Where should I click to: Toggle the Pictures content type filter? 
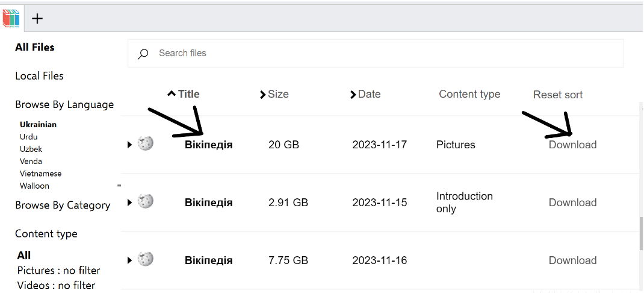click(x=58, y=270)
